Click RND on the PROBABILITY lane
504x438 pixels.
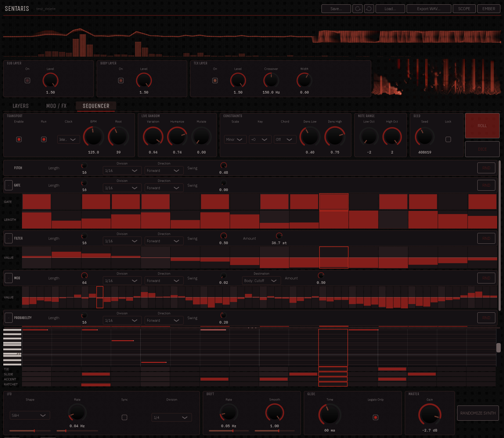(486, 318)
